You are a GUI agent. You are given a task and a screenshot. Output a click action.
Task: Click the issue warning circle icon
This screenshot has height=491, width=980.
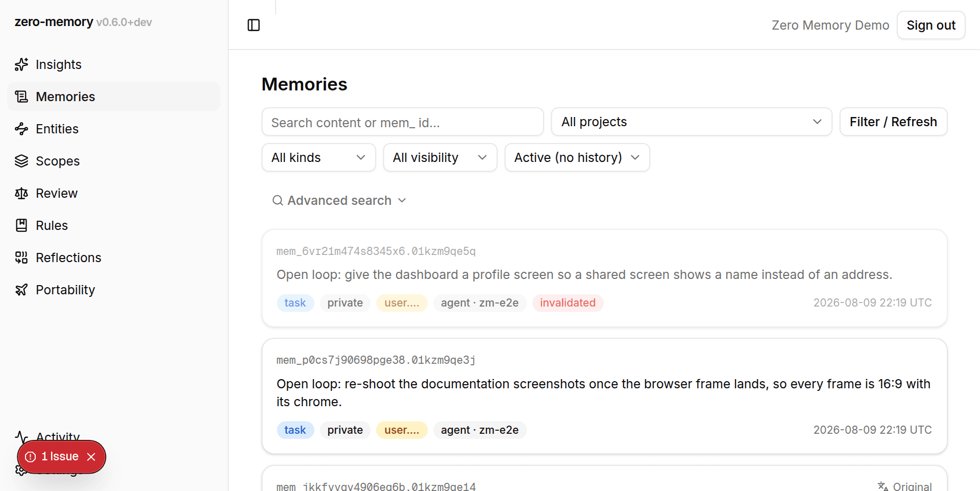pyautogui.click(x=31, y=457)
